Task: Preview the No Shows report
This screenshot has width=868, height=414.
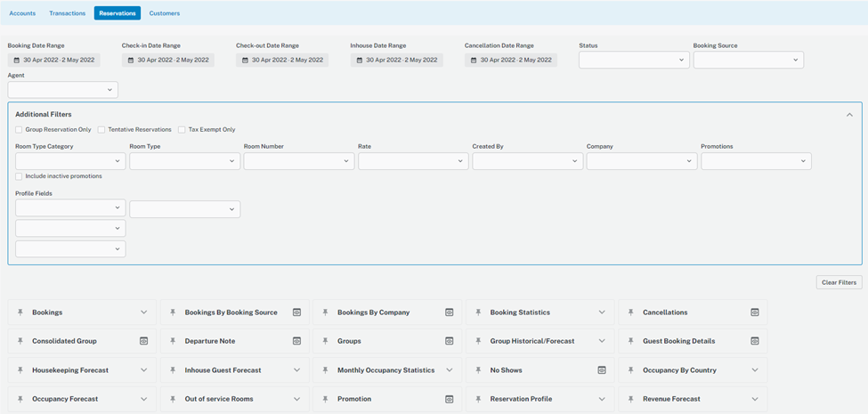Action: 602,369
